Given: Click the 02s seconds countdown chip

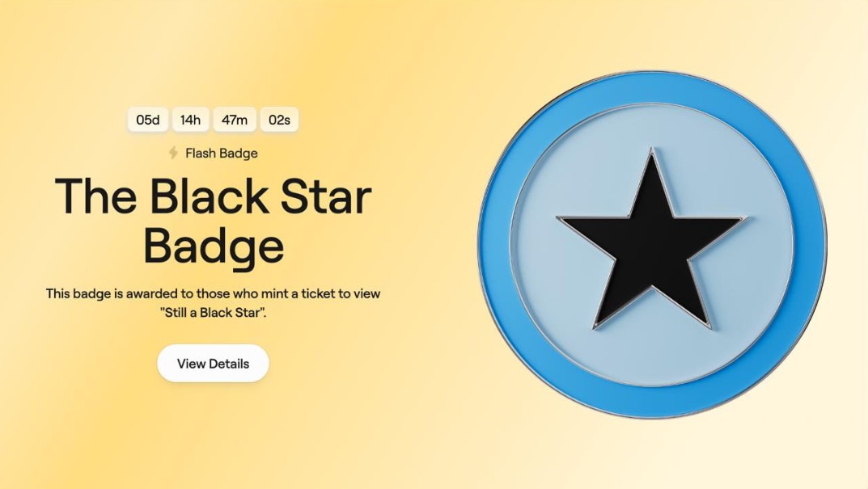Looking at the screenshot, I should coord(280,120).
